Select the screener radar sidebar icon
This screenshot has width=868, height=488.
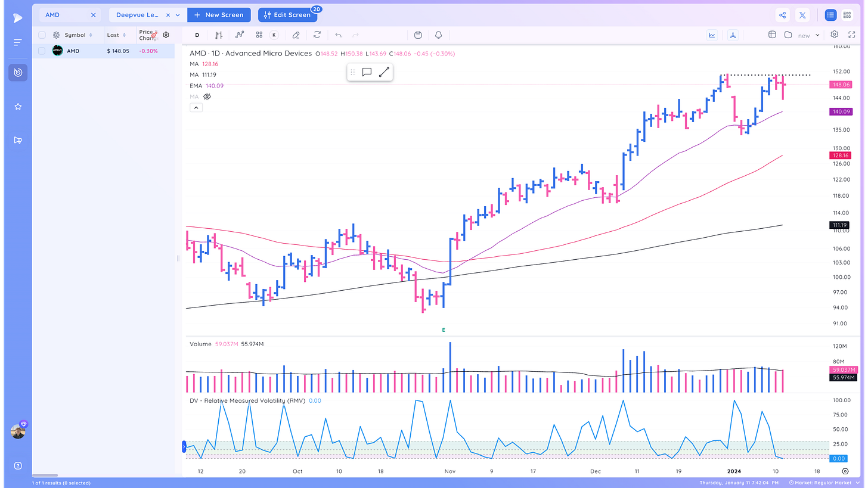click(18, 73)
